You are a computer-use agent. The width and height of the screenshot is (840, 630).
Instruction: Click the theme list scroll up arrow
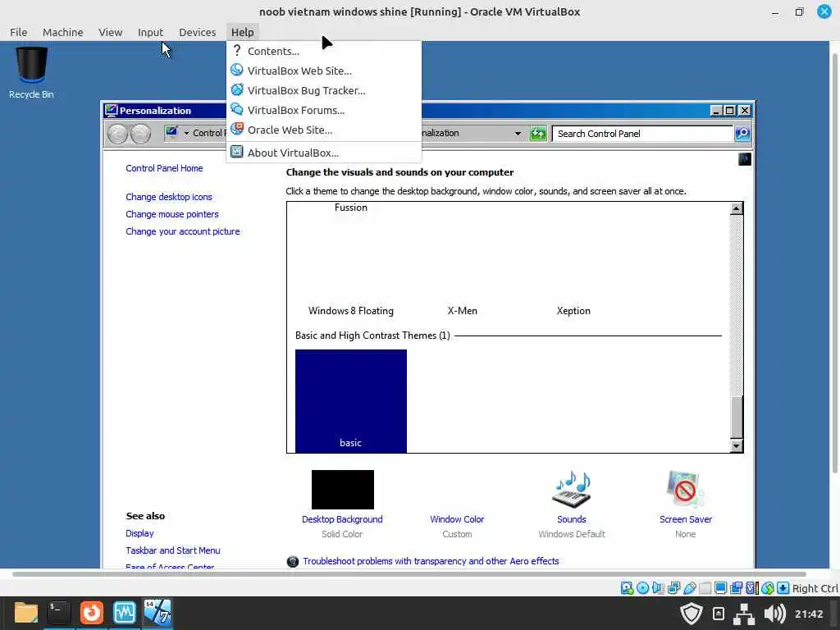[736, 208]
